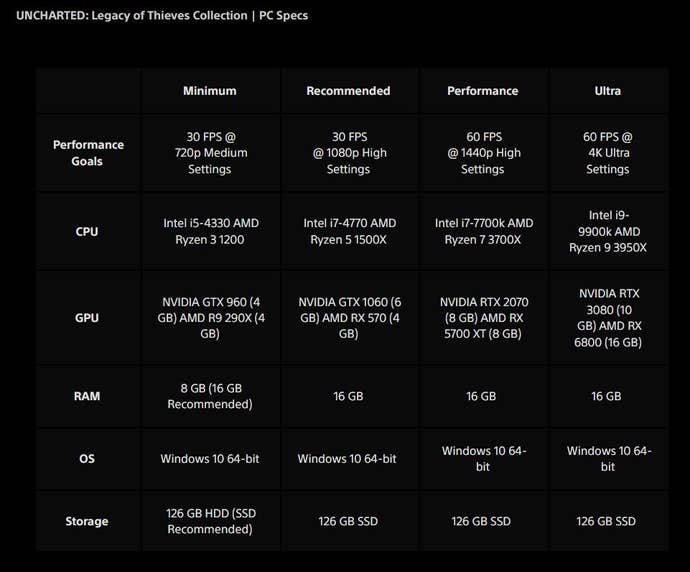Click the OS row label
690x572 pixels.
click(x=87, y=459)
